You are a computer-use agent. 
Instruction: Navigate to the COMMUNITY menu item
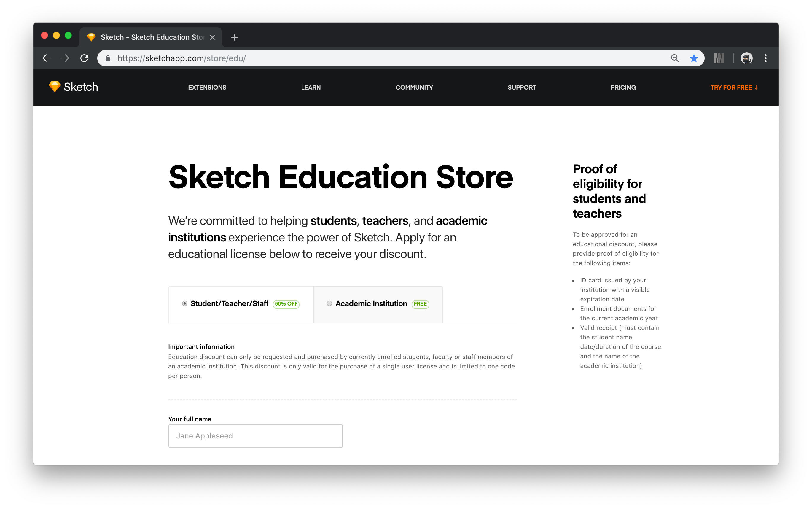click(415, 88)
